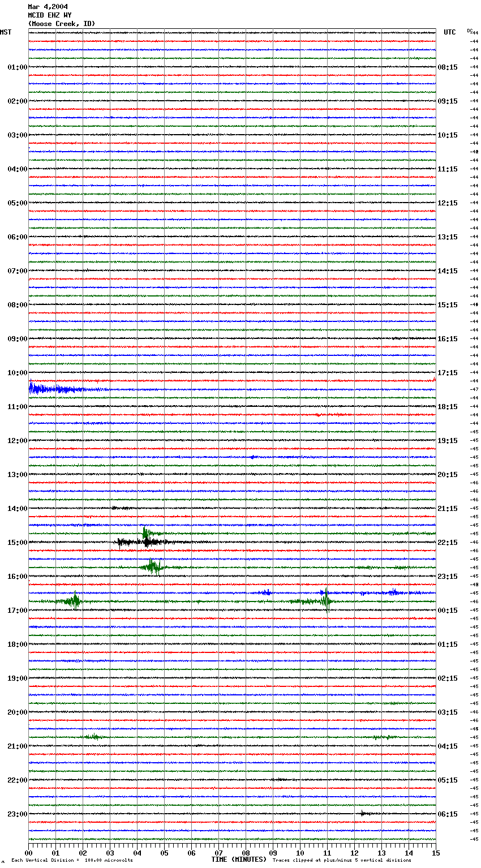
Task: Click the '08:00' MST hour label
Action: click(x=18, y=305)
